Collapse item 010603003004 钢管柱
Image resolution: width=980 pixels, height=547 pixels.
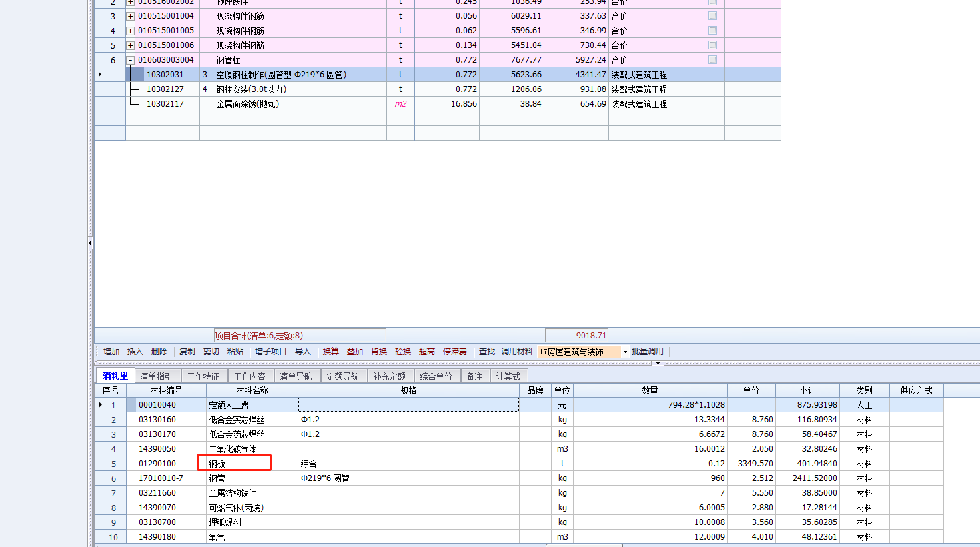click(131, 60)
